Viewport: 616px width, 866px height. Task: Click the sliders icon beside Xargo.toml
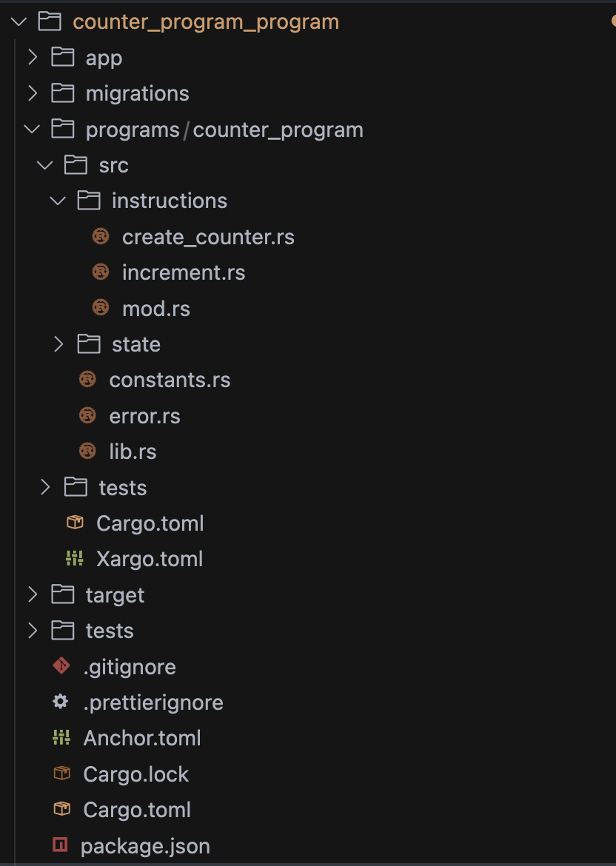click(x=75, y=559)
